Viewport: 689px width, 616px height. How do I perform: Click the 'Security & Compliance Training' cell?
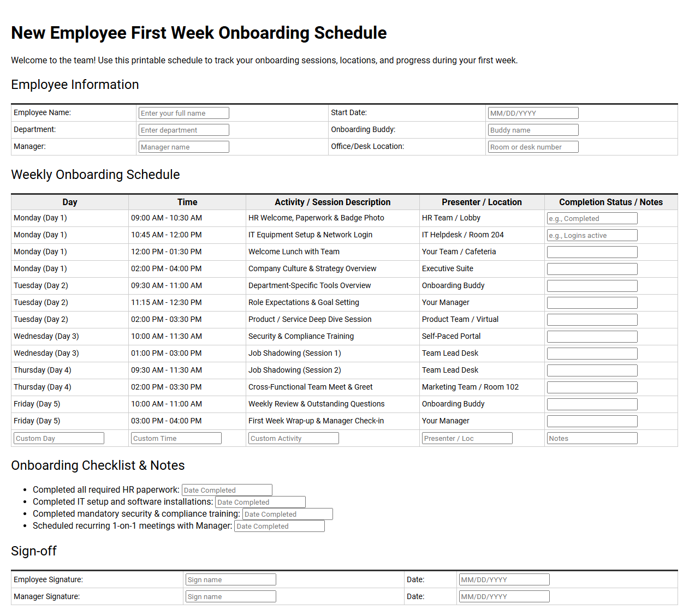point(332,336)
